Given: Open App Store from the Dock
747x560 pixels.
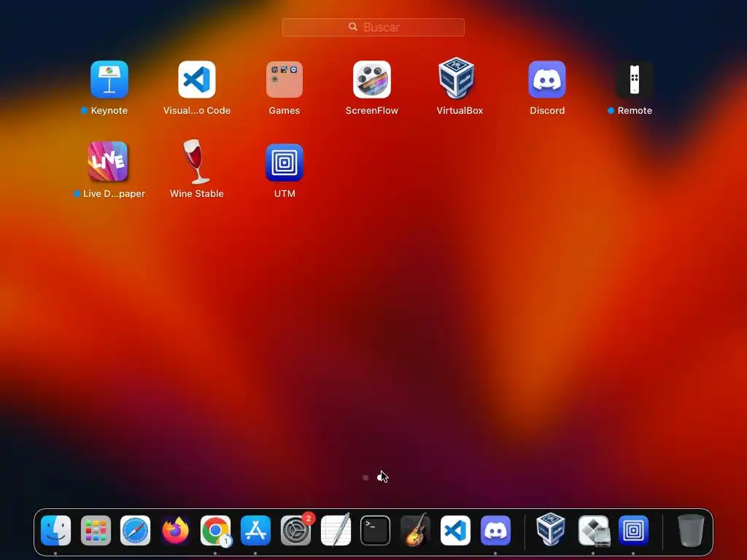Looking at the screenshot, I should (256, 531).
